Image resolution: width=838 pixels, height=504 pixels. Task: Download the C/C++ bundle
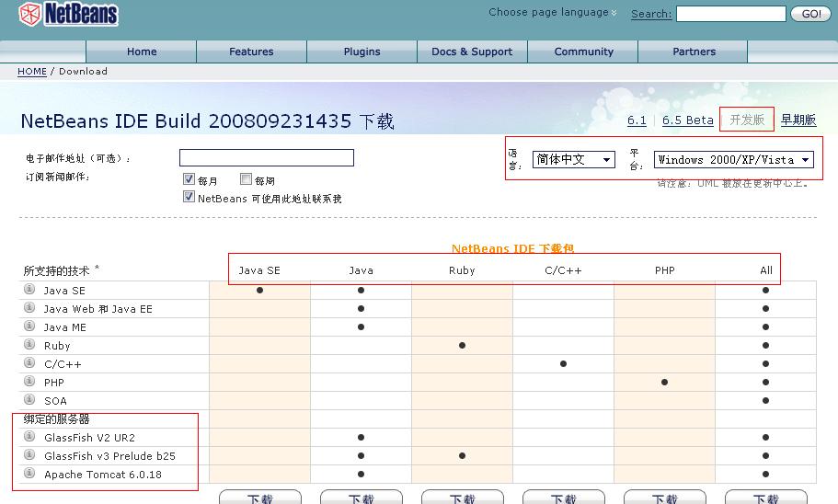(563, 498)
